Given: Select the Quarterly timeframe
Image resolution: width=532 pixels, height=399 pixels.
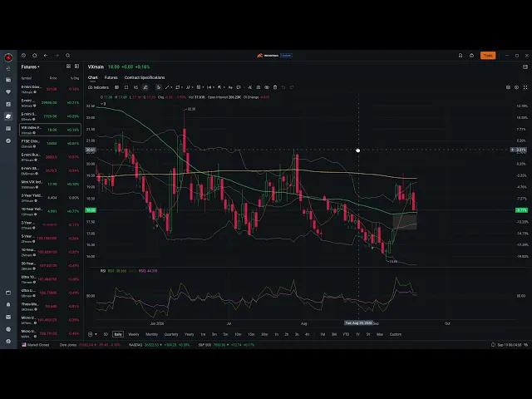Looking at the screenshot, I should pos(171,334).
